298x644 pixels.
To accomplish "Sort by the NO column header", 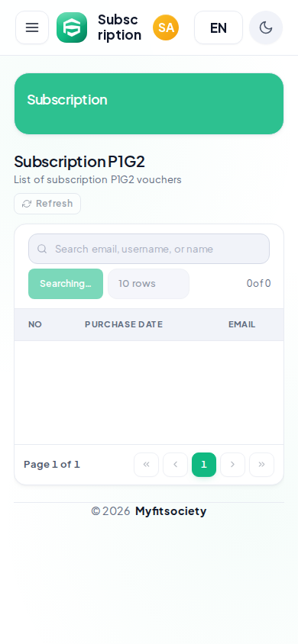I will pyautogui.click(x=35, y=324).
